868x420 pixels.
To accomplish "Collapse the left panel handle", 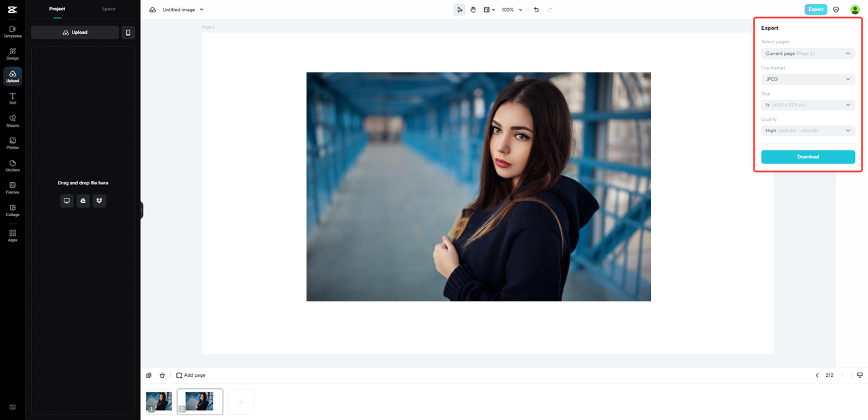I will (142, 210).
